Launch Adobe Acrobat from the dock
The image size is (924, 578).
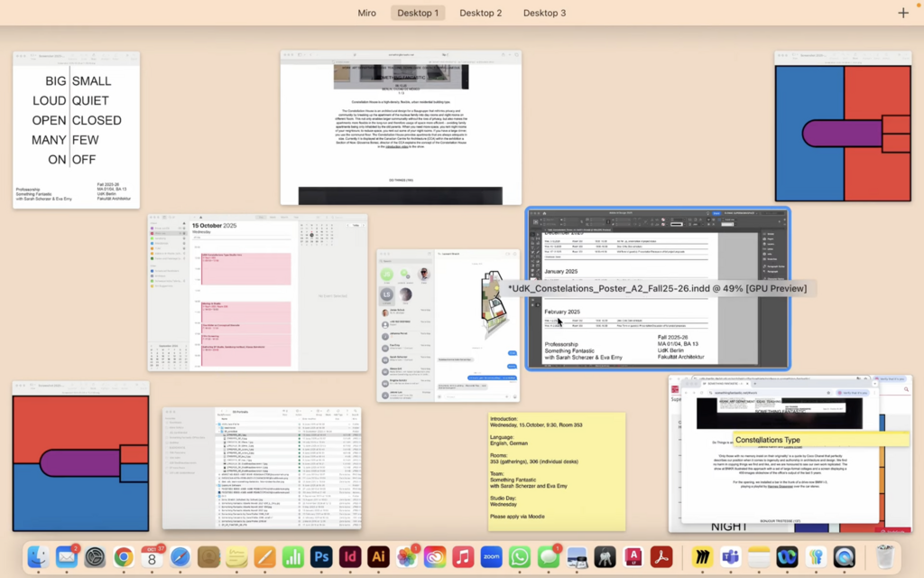pos(661,557)
